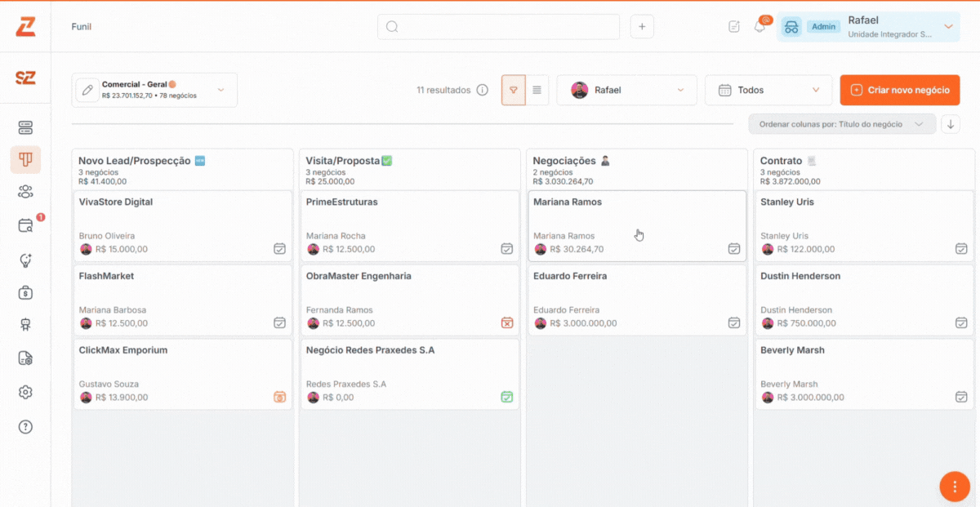The width and height of the screenshot is (980, 507).
Task: Click the lightbulb insights icon in sidebar
Action: click(25, 260)
